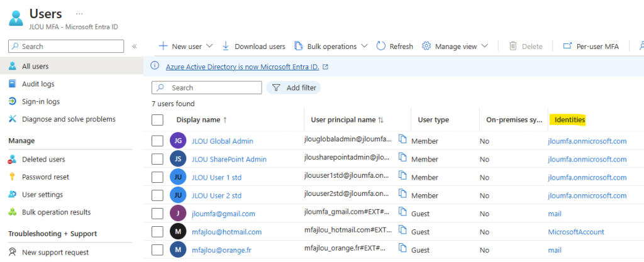Open the jloumfa@gmail.com guest user
The height and width of the screenshot is (262, 644).
(223, 214)
